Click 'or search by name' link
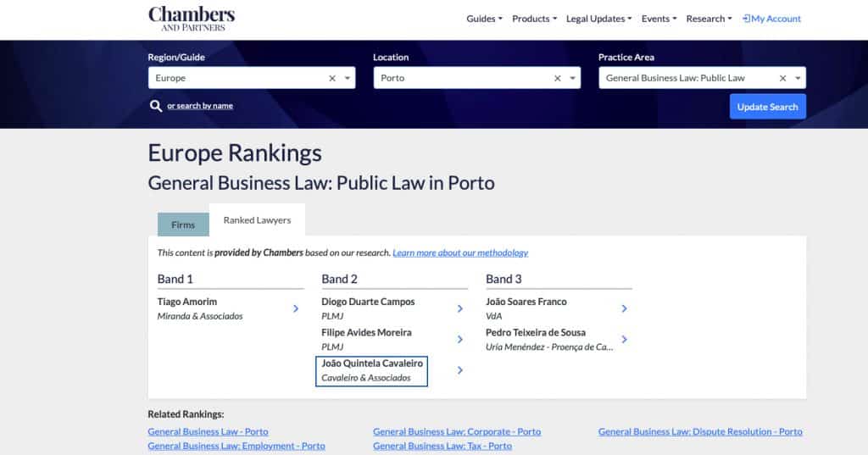Viewport: 868px width, 455px height. (x=200, y=106)
